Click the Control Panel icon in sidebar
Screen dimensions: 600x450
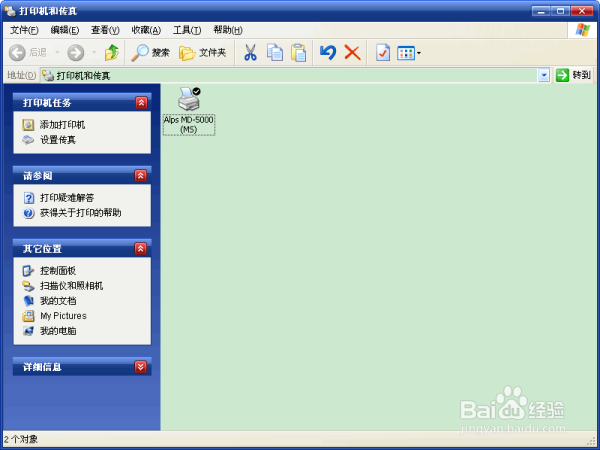pyautogui.click(x=28, y=271)
